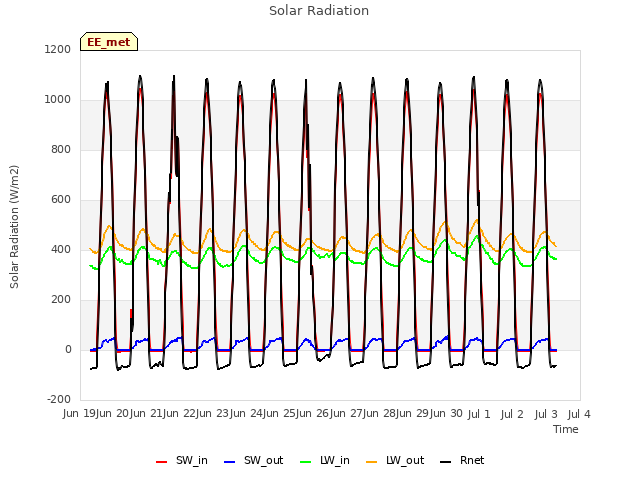Click the Jul 3 x-axis date label
Screen dimensions: 640x480
point(546,414)
